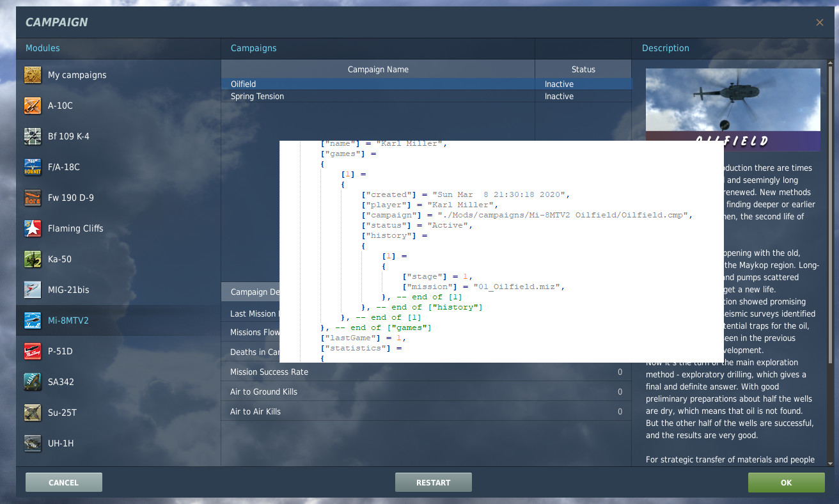Select UH-1H module label
The height and width of the screenshot is (504, 839).
click(x=61, y=443)
